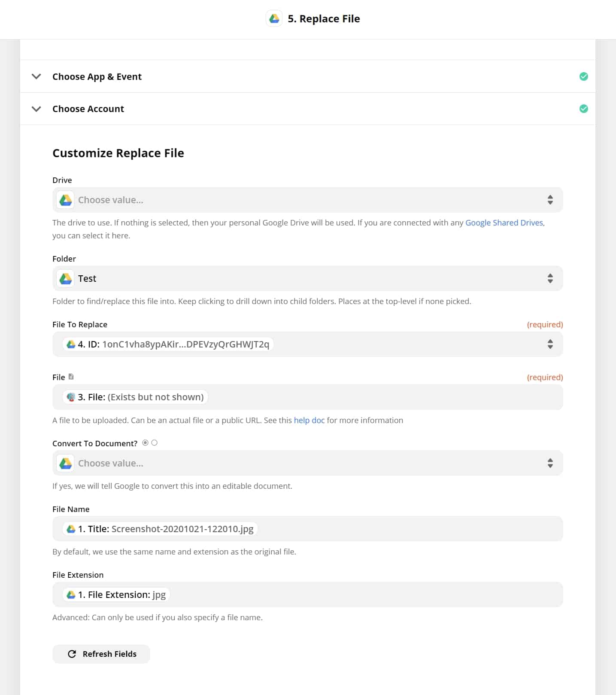This screenshot has height=695, width=616.
Task: Click the green checkmark for Choose App & Event
Action: coord(583,76)
